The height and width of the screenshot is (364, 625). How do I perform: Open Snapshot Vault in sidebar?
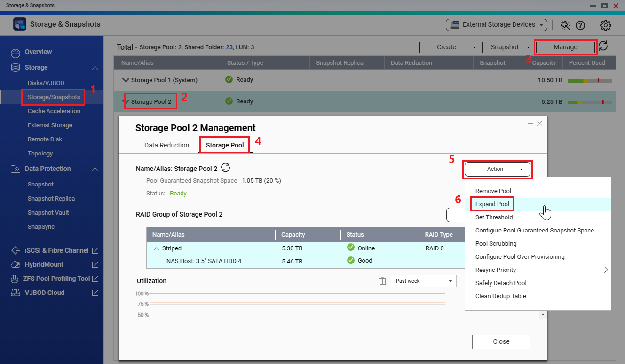[x=48, y=212]
